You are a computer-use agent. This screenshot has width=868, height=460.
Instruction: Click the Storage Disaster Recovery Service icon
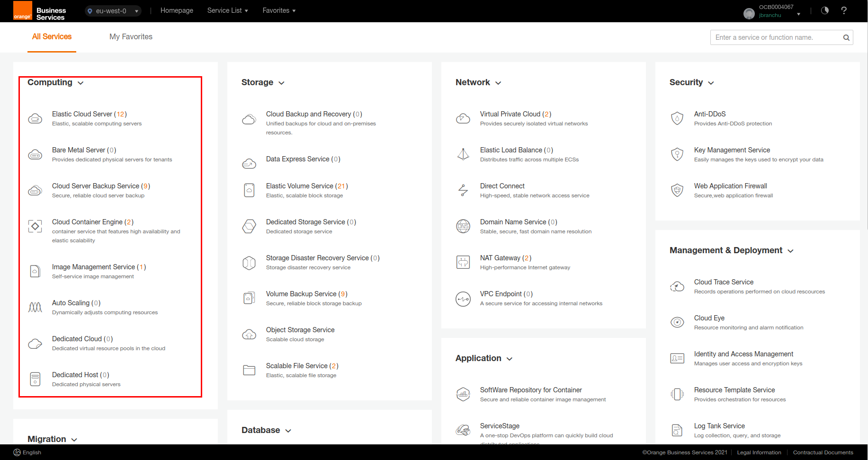pos(249,262)
